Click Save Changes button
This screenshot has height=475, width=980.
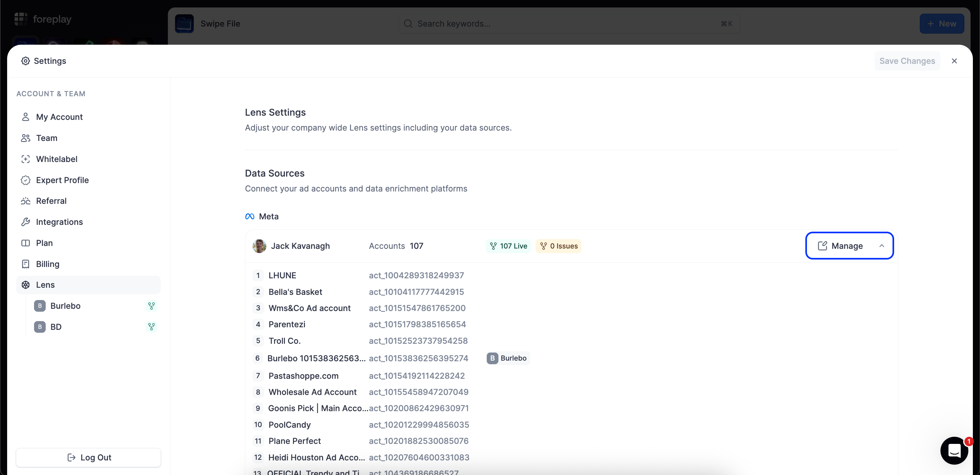907,61
